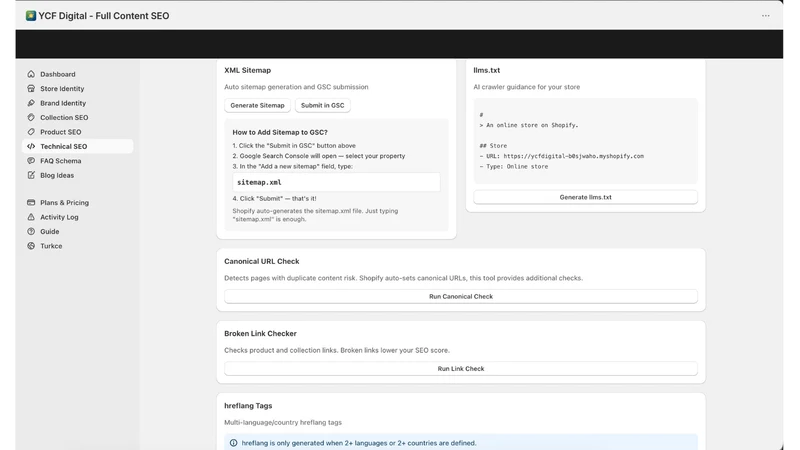
Task: Click the hreflang info circle icon
Action: [234, 443]
